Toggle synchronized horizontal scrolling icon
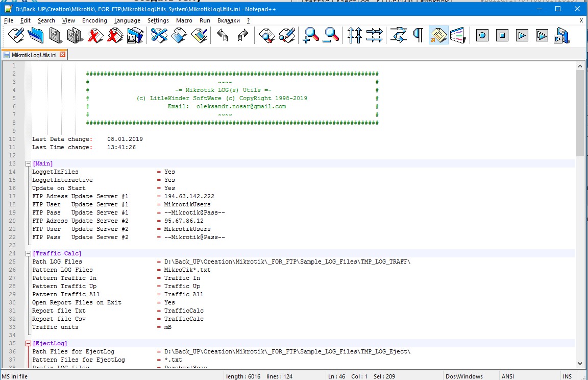The image size is (588, 380). (x=374, y=36)
